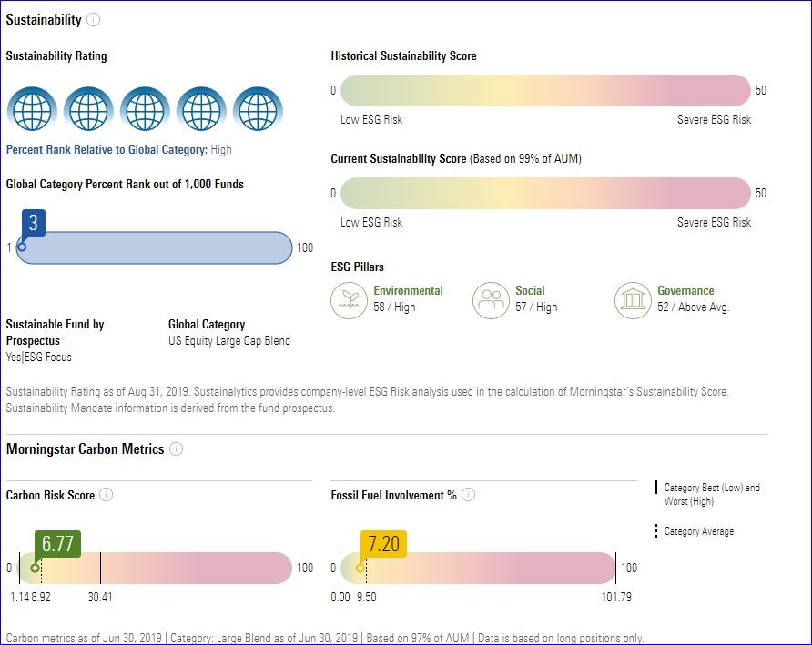The width and height of the screenshot is (812, 645).
Task: Click the Historical Sustainability Score gradient bar
Action: click(x=545, y=91)
